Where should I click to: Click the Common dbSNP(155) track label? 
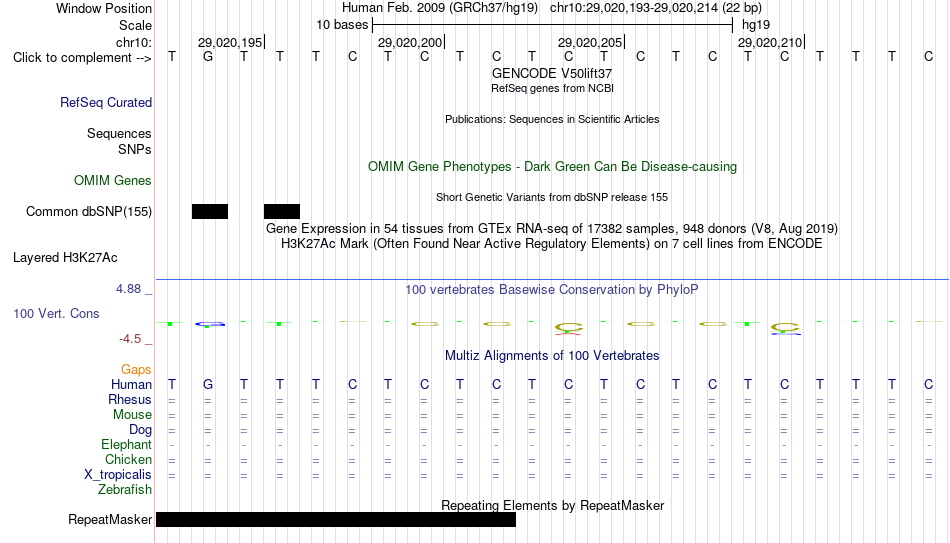(89, 212)
